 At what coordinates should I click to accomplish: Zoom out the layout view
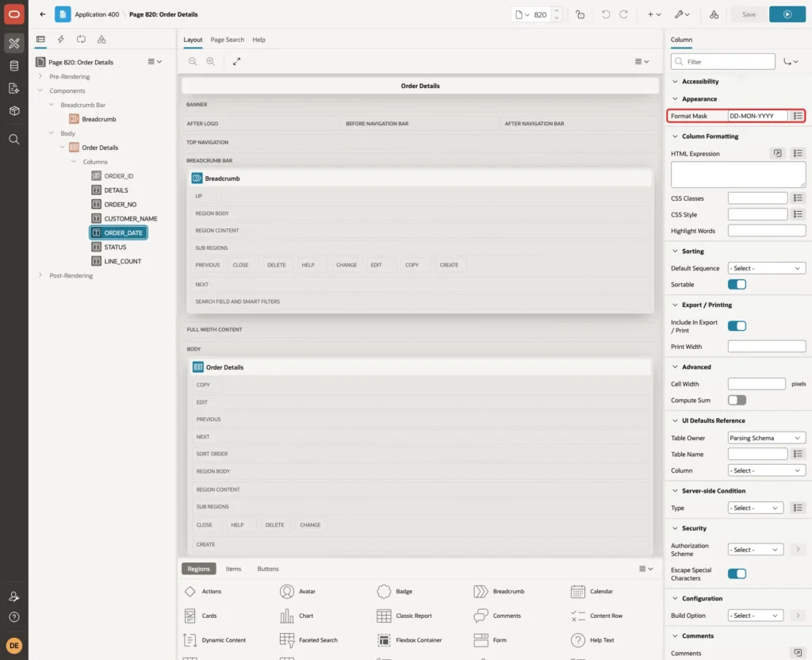(193, 61)
